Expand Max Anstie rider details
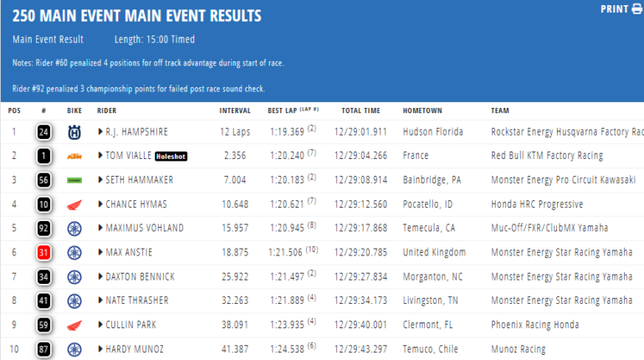The width and height of the screenshot is (644, 360). 100,253
